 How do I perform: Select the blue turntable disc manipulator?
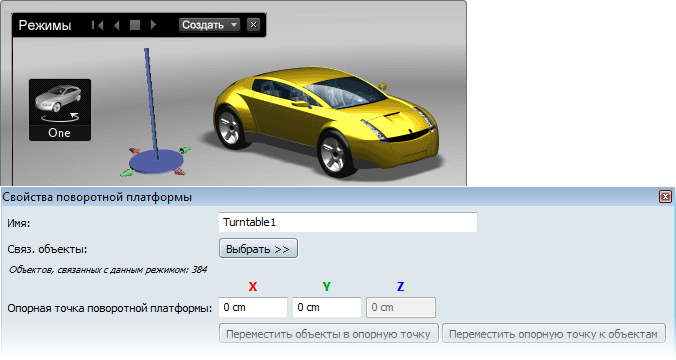tap(156, 162)
